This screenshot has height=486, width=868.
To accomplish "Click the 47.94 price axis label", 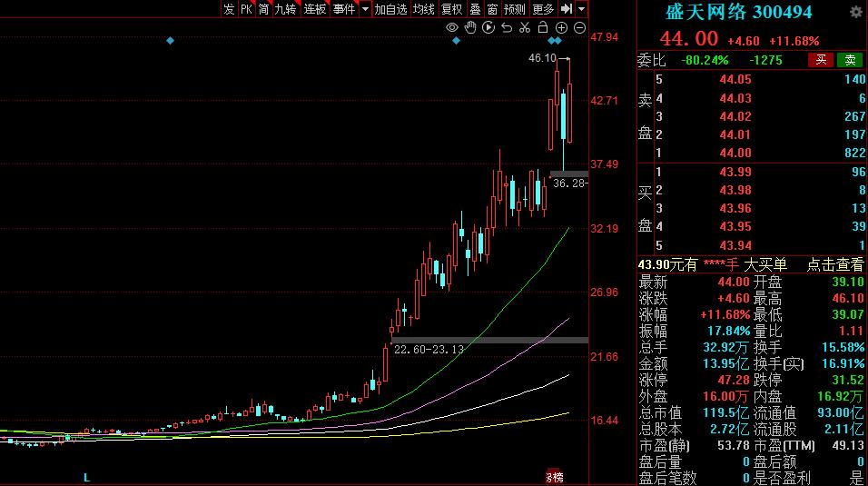I will tap(605, 37).
